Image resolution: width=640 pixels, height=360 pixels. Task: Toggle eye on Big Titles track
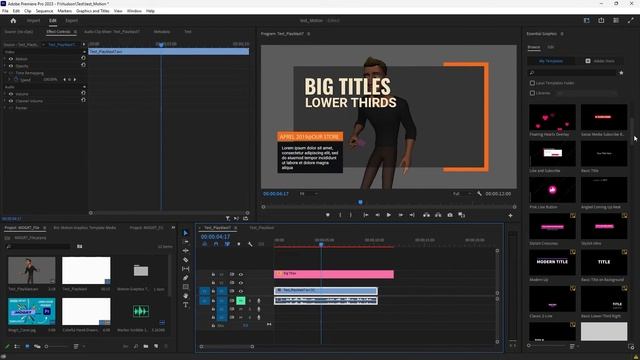[241, 274]
